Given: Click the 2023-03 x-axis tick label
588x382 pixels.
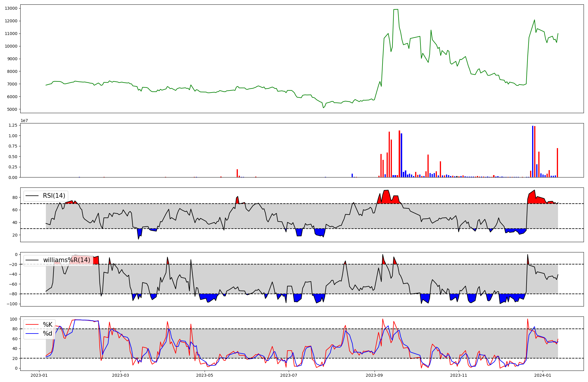Looking at the screenshot, I should (x=121, y=375).
